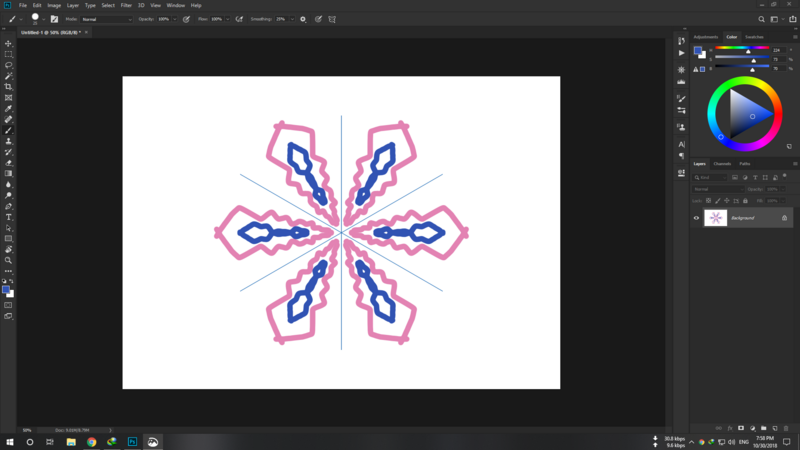Select the Rectangular Marquee tool
The height and width of the screenshot is (450, 800).
click(x=8, y=54)
